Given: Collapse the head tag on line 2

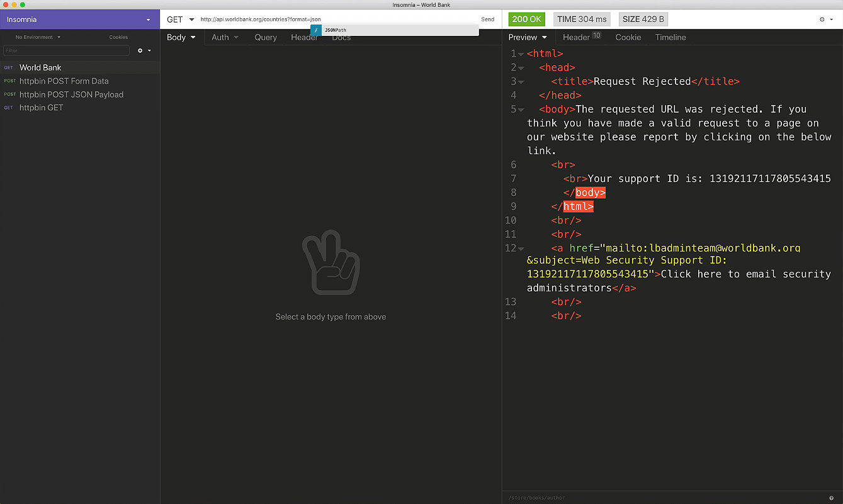Looking at the screenshot, I should point(521,68).
